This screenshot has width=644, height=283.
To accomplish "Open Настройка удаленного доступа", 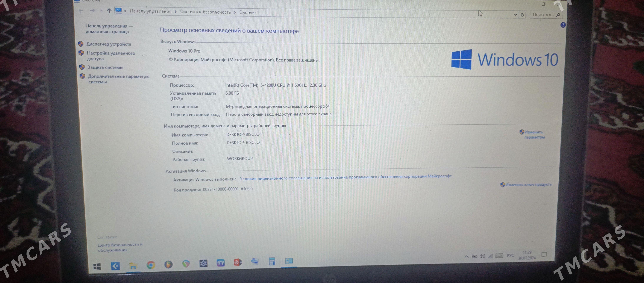I will pyautogui.click(x=111, y=56).
